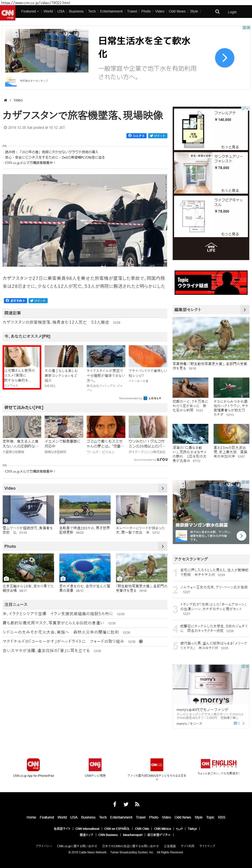Open the World menu item

tap(48, 11)
